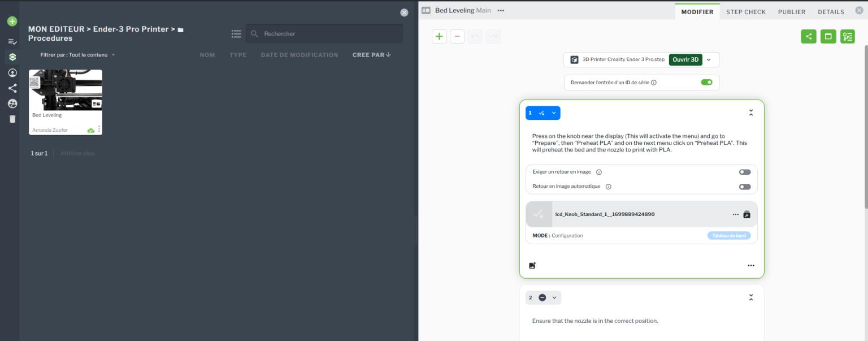
Task: Sort by the CREE PAR column header
Action: pyautogui.click(x=371, y=55)
